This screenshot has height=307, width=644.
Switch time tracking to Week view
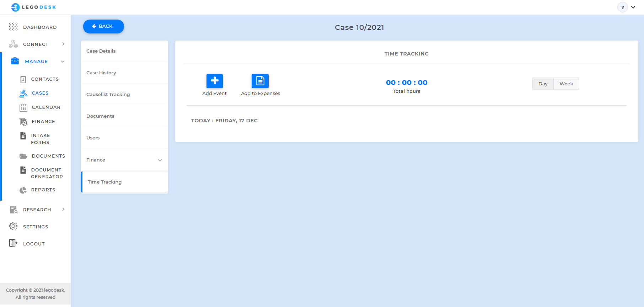566,84
